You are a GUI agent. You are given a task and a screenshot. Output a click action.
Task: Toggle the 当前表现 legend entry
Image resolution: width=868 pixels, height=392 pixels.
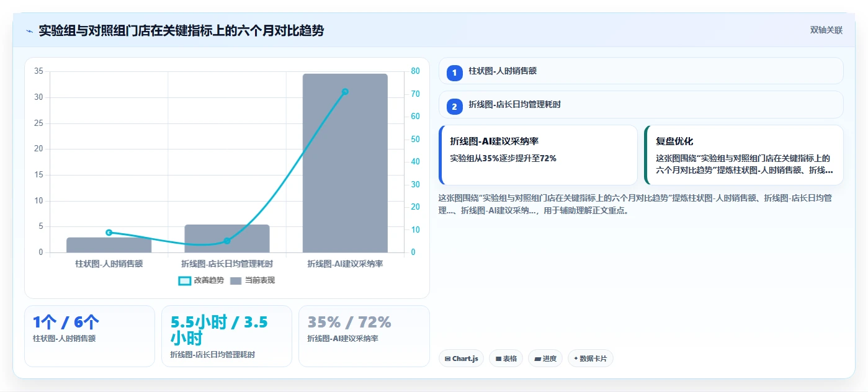click(253, 280)
